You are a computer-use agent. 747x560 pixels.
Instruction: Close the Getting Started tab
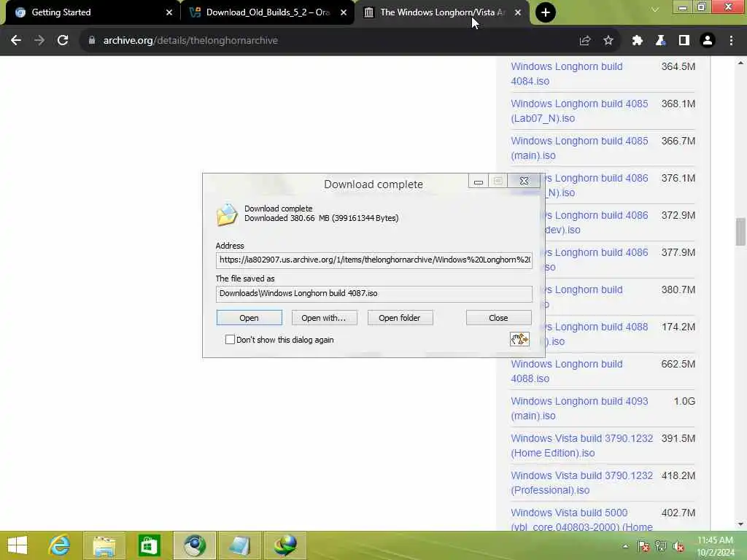click(x=169, y=12)
